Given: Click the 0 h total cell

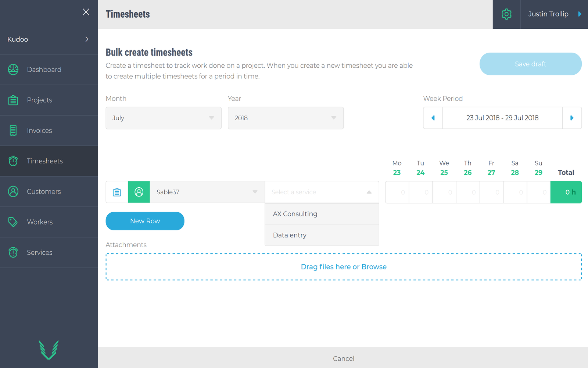Looking at the screenshot, I should click(x=566, y=192).
